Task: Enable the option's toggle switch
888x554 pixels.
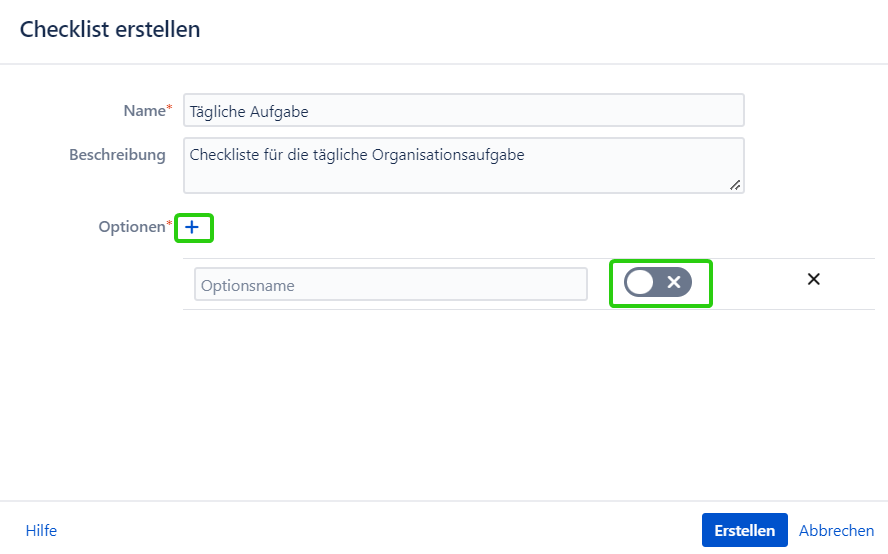Action: point(658,283)
